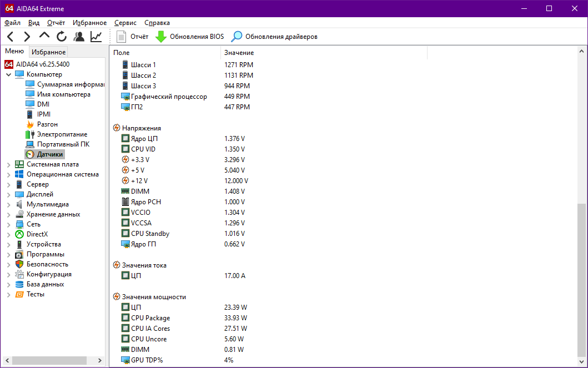Screen dimensions: 588x368
Task: Select the Напряжения section header
Action: [x=137, y=128]
